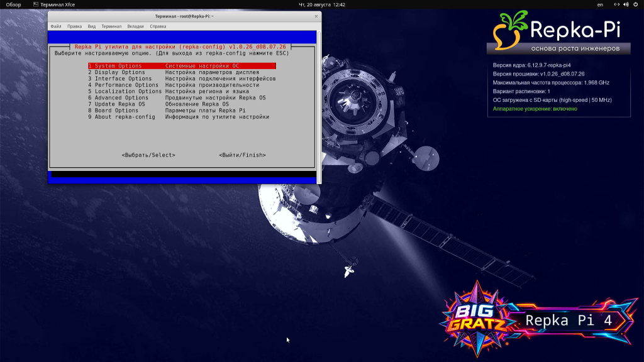Screen dimensions: 644x362
Task: Select 7 Update Repka OS entry
Action: 182,104
